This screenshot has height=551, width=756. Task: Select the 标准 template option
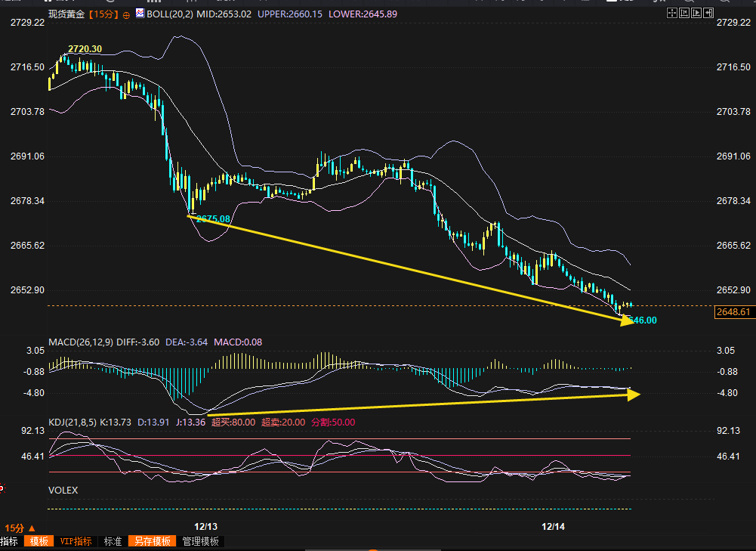click(x=113, y=541)
